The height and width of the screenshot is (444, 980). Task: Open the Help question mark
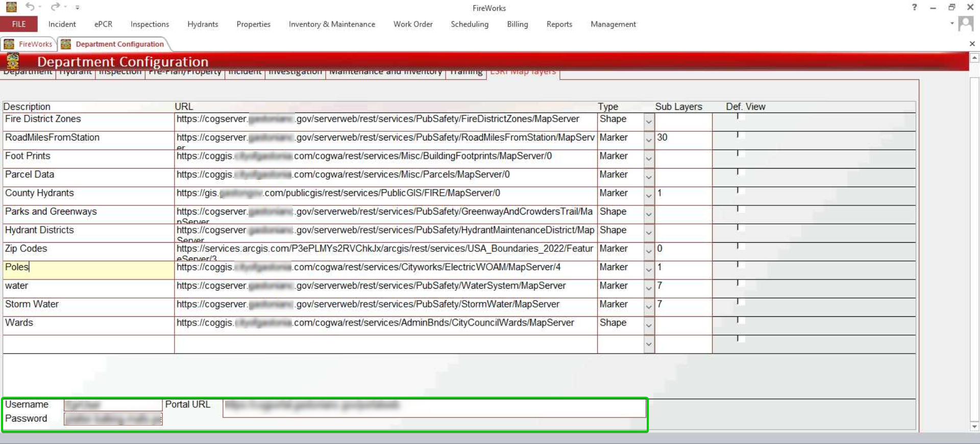point(914,7)
